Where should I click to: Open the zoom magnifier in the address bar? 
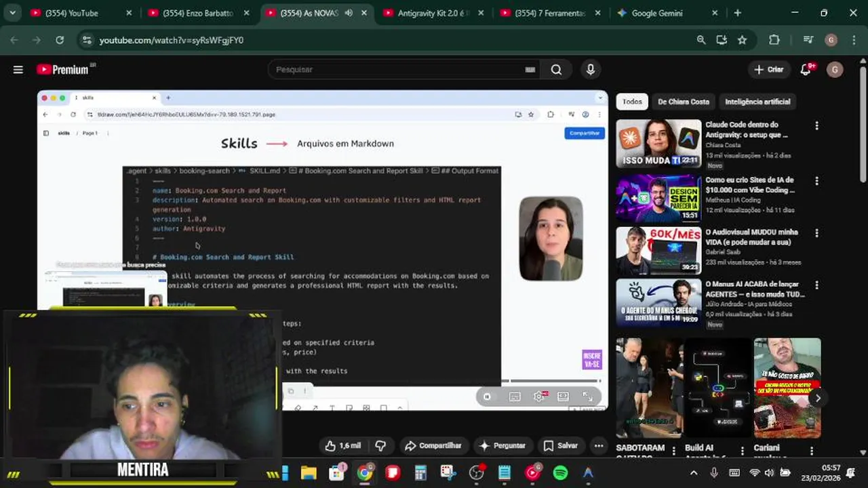click(701, 40)
